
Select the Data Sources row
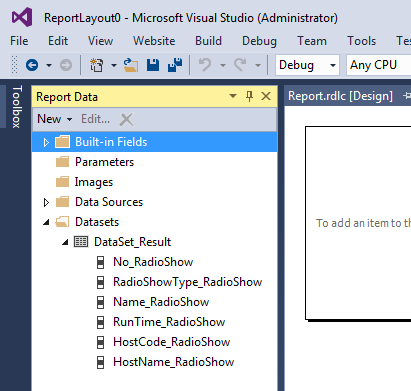coord(154,202)
